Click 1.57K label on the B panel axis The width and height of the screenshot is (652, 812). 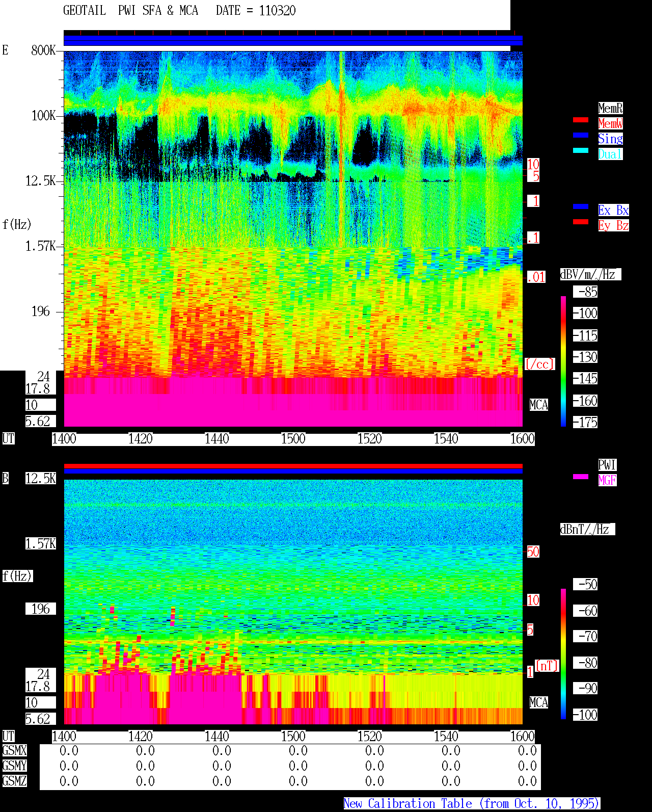tap(40, 543)
